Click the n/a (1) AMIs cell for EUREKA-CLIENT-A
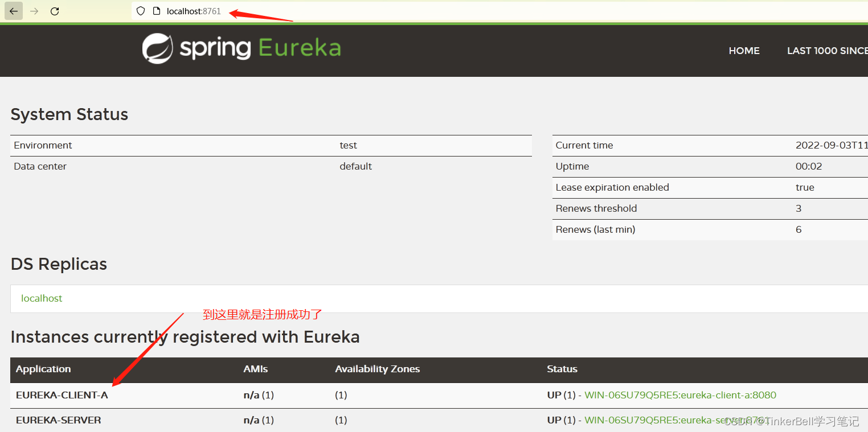This screenshot has width=868, height=432. pyautogui.click(x=259, y=395)
